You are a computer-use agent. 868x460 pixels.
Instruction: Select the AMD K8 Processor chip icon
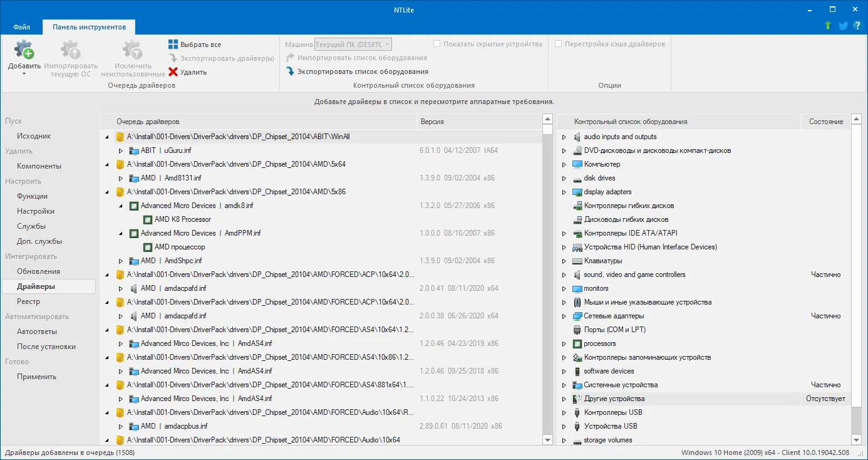click(147, 219)
